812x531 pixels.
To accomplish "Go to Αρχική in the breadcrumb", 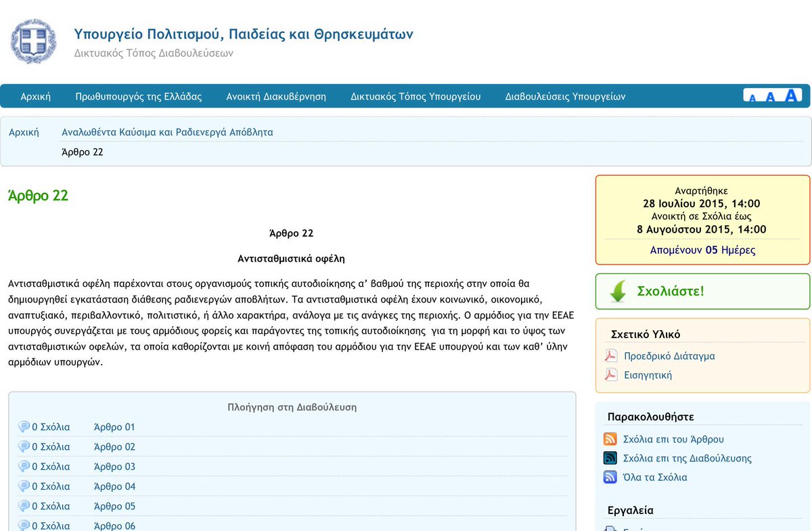I will coord(24,132).
